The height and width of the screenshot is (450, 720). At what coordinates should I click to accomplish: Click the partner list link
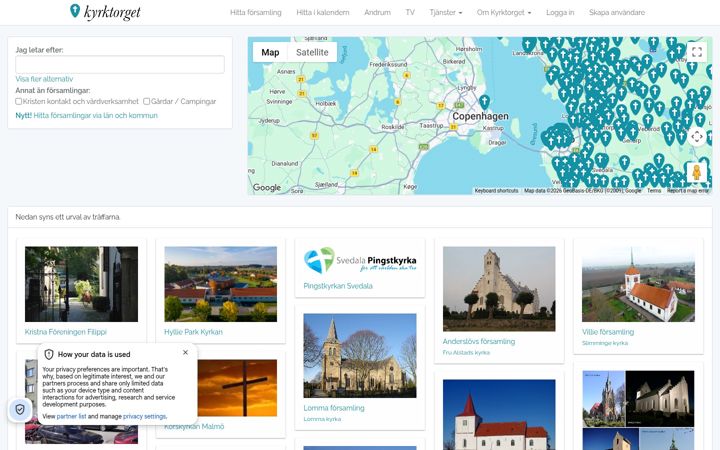click(x=71, y=416)
